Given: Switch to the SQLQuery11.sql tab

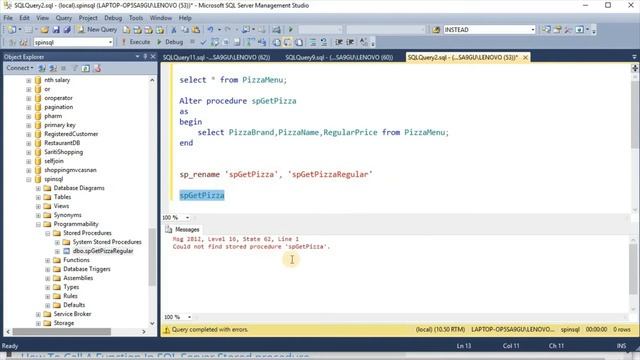Looking at the screenshot, I should pyautogui.click(x=217, y=58).
